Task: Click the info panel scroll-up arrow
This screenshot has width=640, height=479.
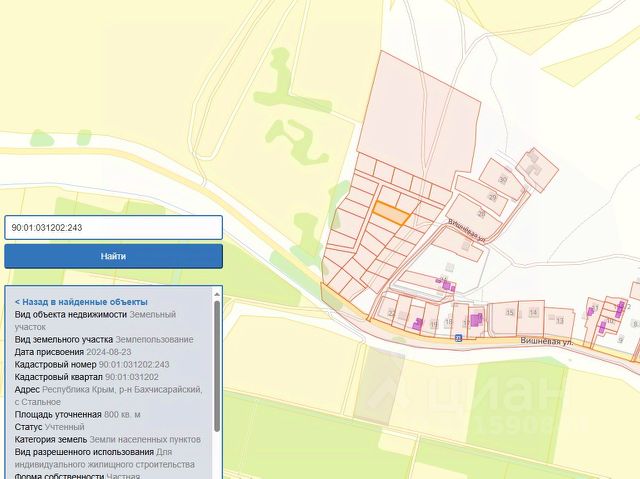Action: (x=217, y=294)
